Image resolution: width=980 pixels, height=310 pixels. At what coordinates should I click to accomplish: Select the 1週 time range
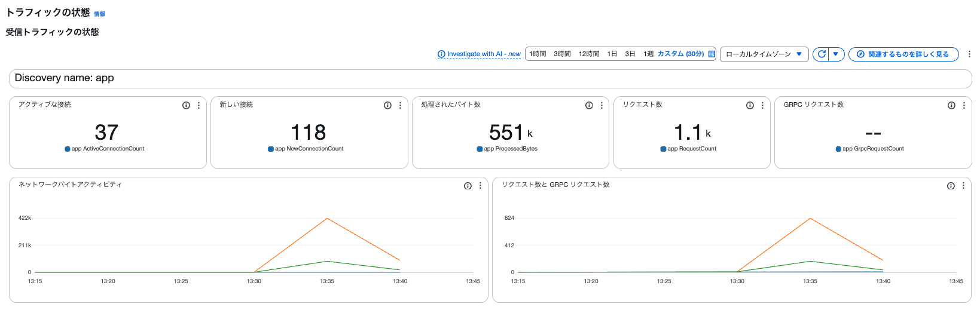click(648, 54)
